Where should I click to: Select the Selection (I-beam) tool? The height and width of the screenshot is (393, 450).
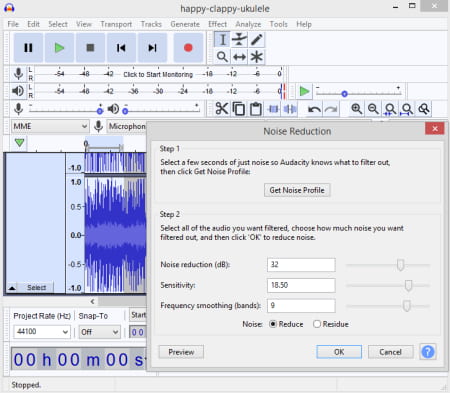tap(222, 40)
